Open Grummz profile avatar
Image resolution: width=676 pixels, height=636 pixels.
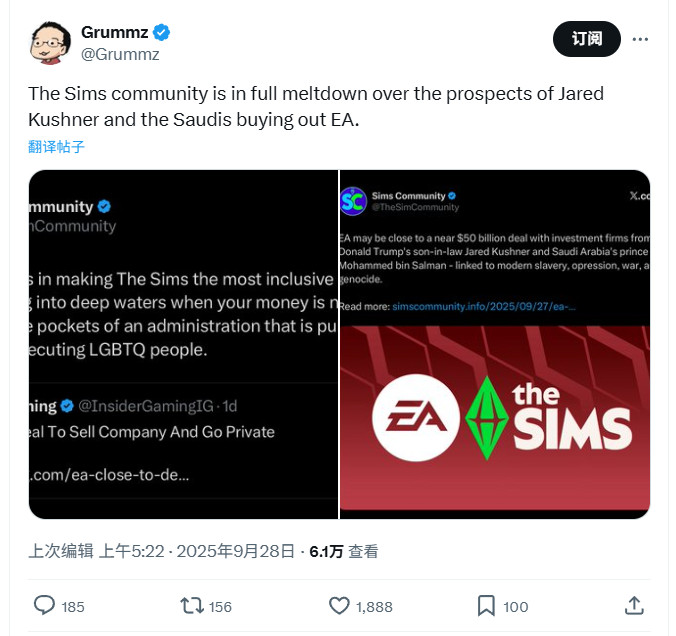(48, 43)
